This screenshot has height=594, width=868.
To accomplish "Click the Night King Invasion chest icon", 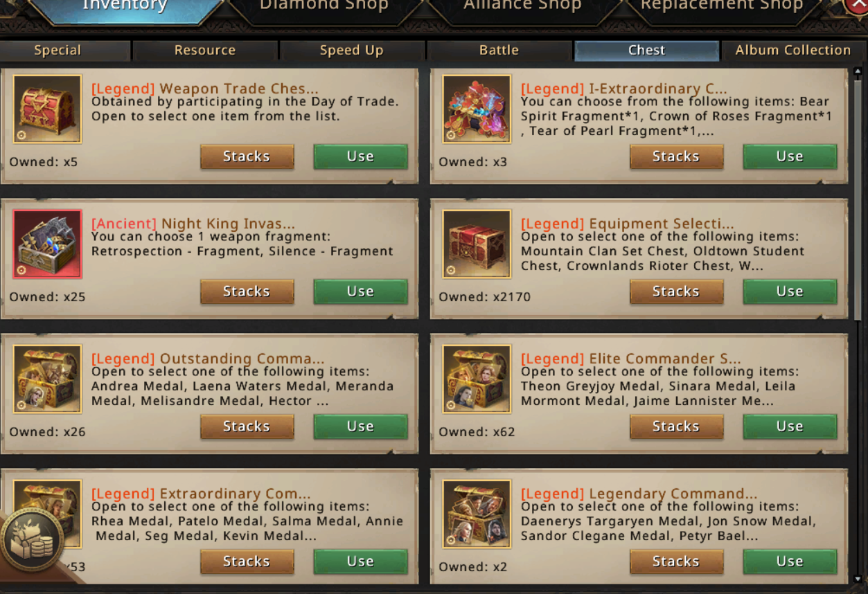I will (47, 244).
